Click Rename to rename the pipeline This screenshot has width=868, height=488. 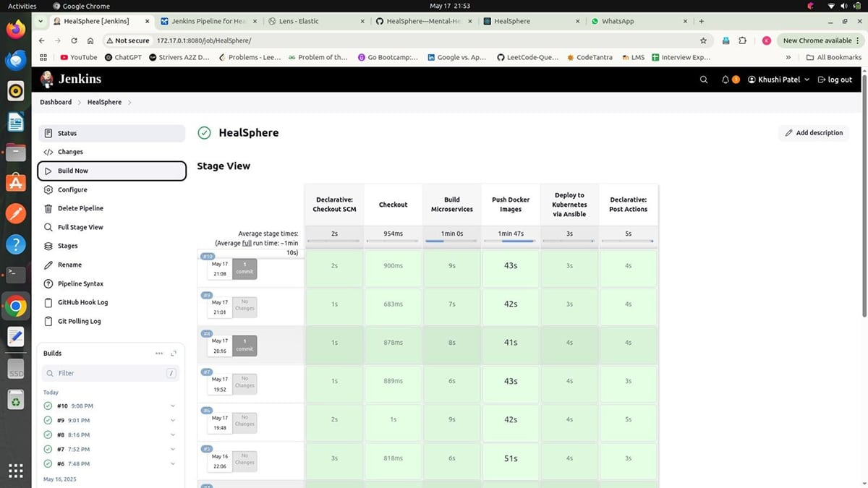tap(69, 265)
